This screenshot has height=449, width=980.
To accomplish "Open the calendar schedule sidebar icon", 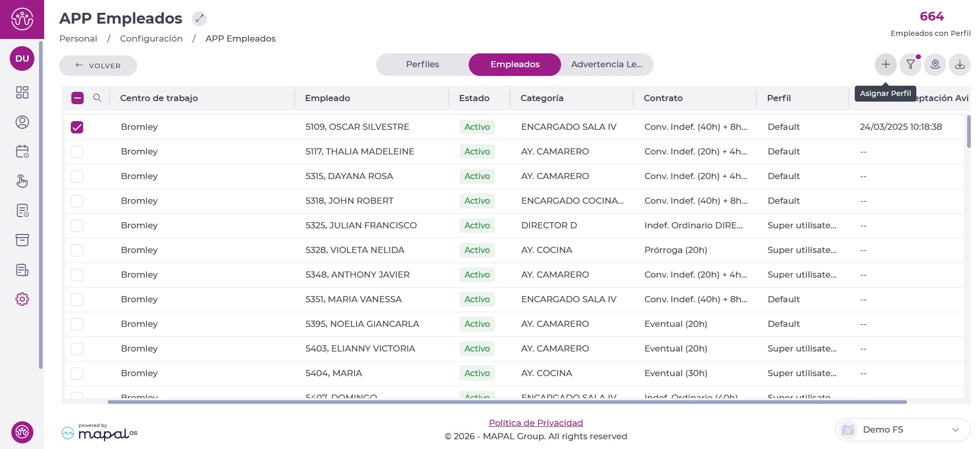I will (22, 151).
